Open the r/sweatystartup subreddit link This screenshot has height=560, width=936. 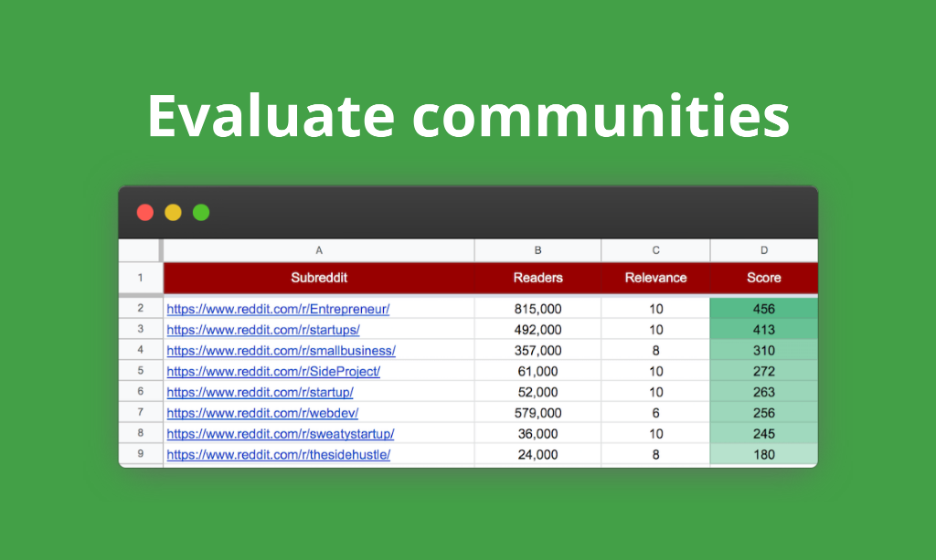[x=280, y=434]
